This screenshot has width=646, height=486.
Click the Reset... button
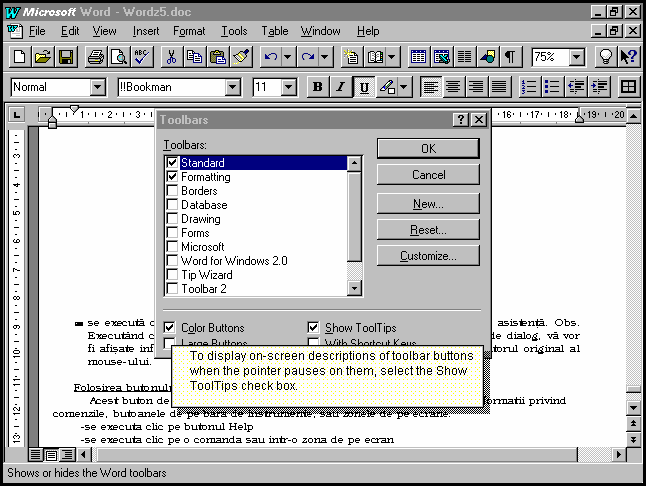pyautogui.click(x=428, y=229)
